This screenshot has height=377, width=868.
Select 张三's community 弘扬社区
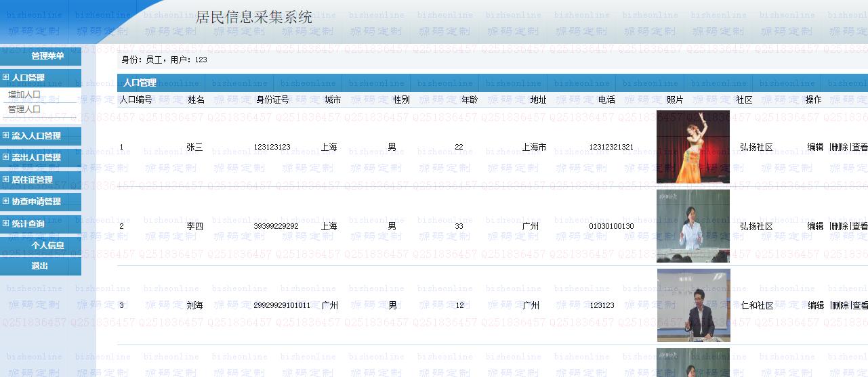756,147
